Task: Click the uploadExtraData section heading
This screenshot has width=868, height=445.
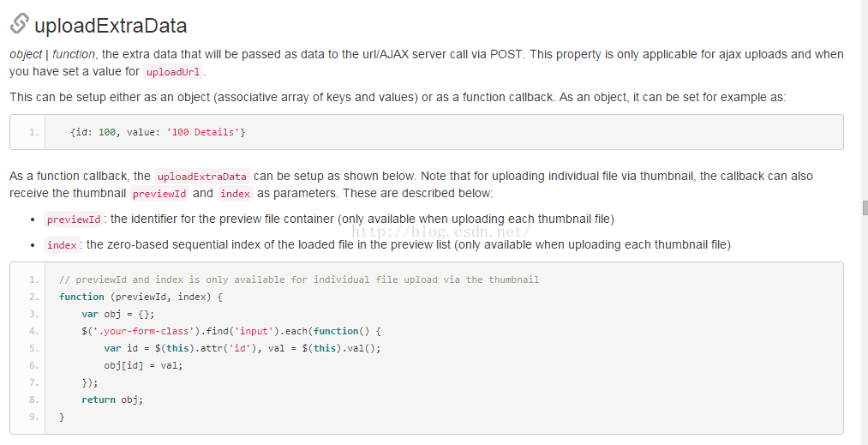Action: click(111, 26)
